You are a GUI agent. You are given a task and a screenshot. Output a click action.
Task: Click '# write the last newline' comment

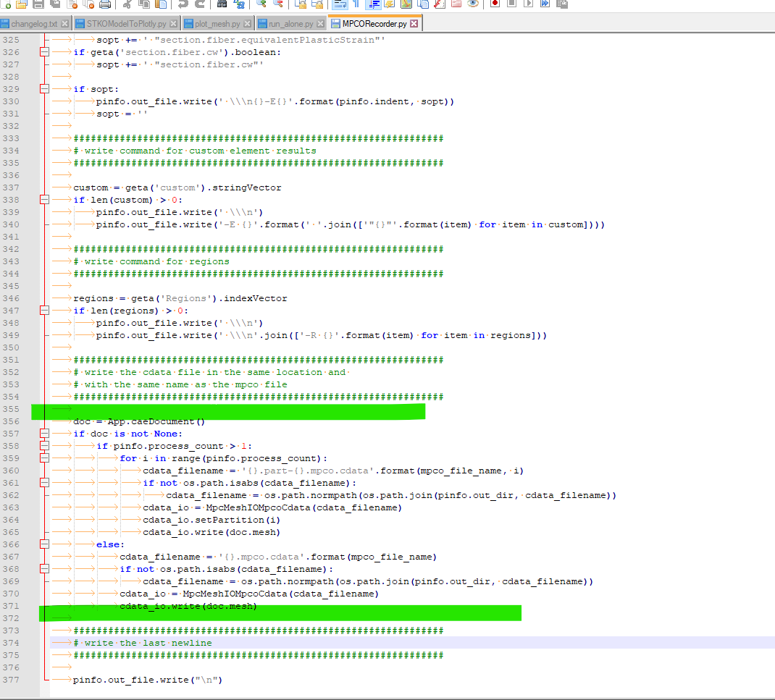pyautogui.click(x=143, y=643)
